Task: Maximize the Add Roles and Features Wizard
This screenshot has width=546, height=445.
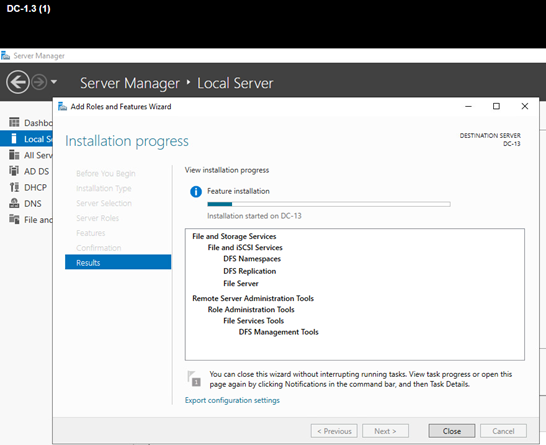Action: pos(497,106)
